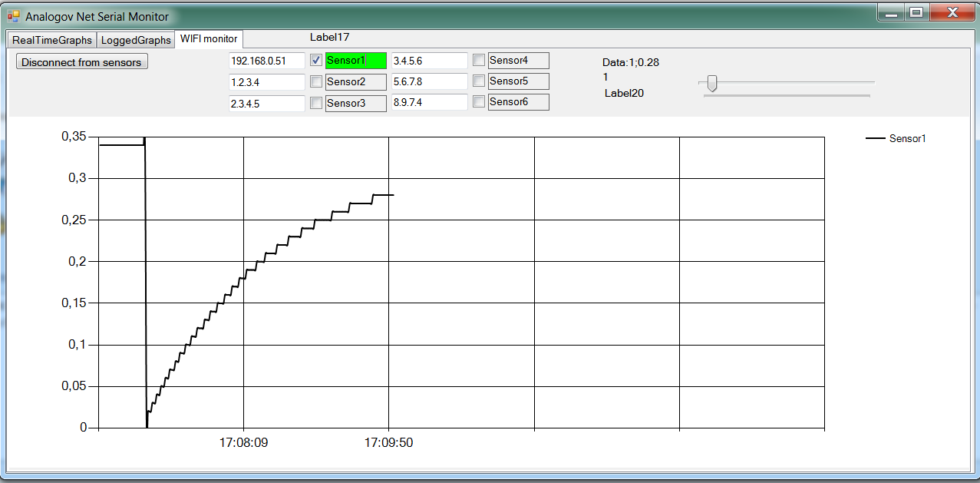Enable the Sensor2 checkbox
980x483 pixels.
point(316,81)
